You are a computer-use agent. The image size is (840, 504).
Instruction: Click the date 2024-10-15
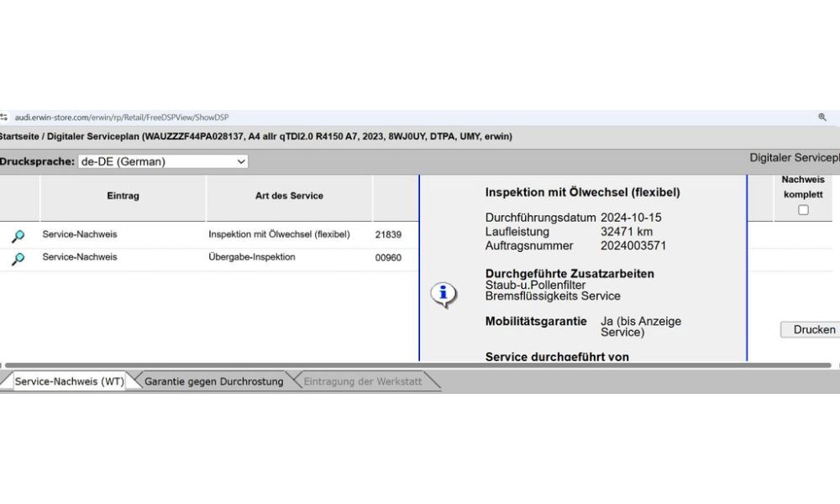point(631,218)
